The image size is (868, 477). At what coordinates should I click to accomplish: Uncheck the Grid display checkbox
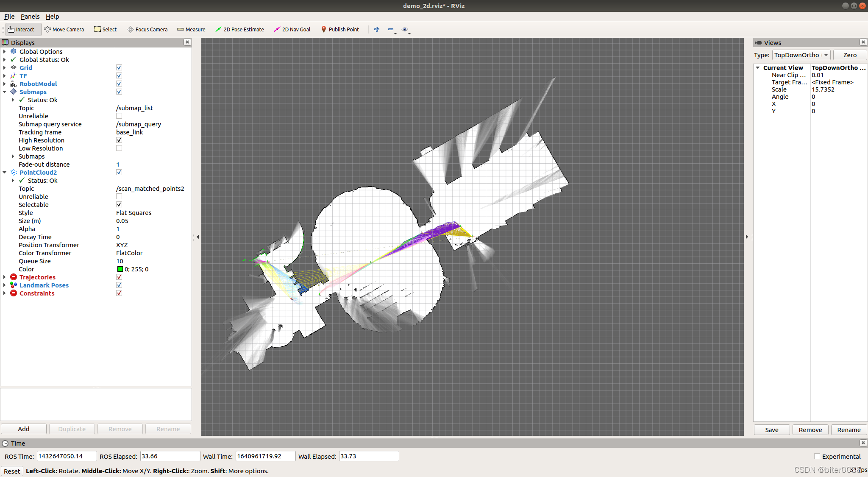[119, 68]
